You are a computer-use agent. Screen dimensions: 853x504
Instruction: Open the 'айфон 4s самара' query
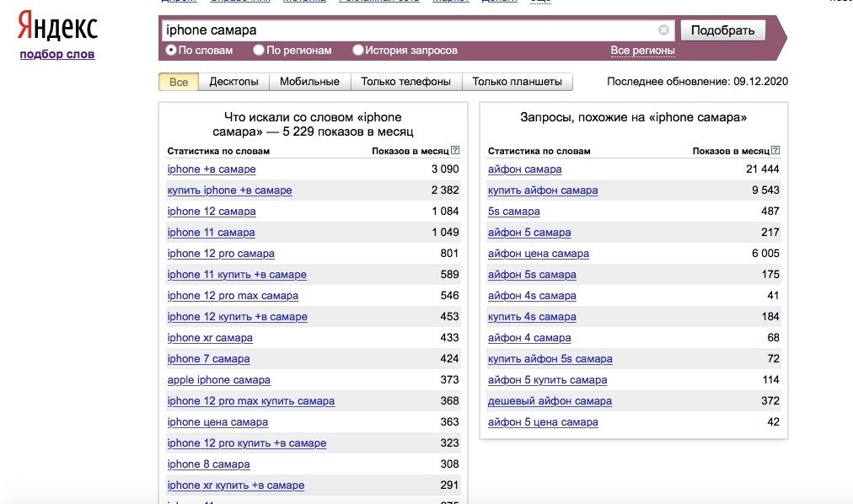click(532, 296)
